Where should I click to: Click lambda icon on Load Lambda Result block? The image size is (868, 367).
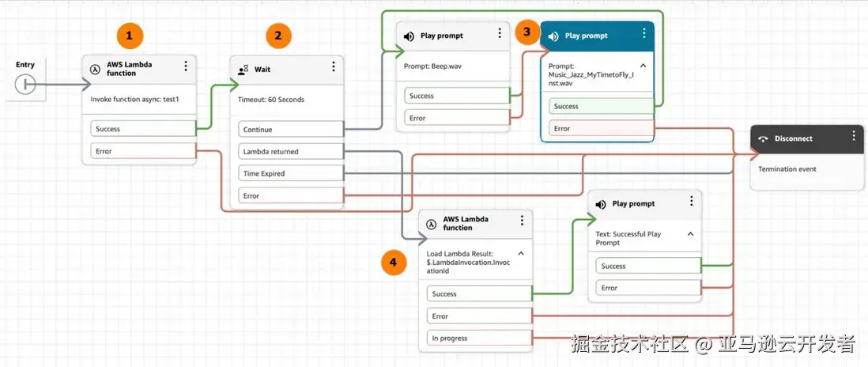432,224
